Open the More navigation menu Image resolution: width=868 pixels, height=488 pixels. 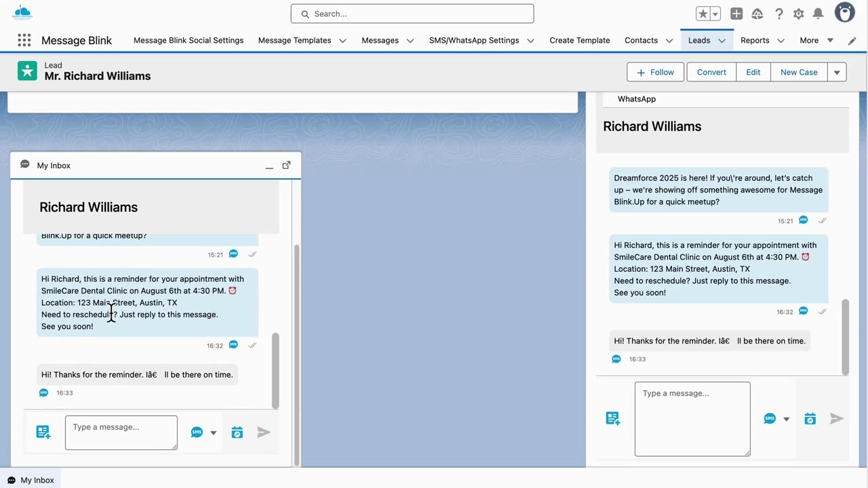click(x=816, y=41)
